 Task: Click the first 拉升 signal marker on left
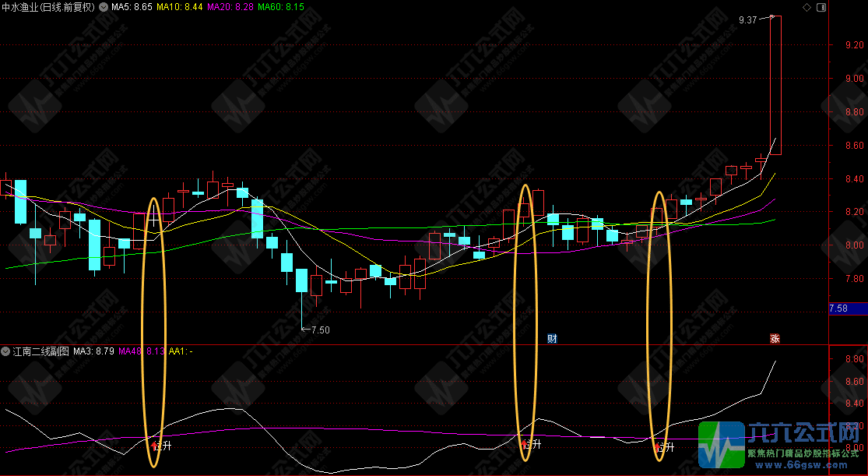161,446
